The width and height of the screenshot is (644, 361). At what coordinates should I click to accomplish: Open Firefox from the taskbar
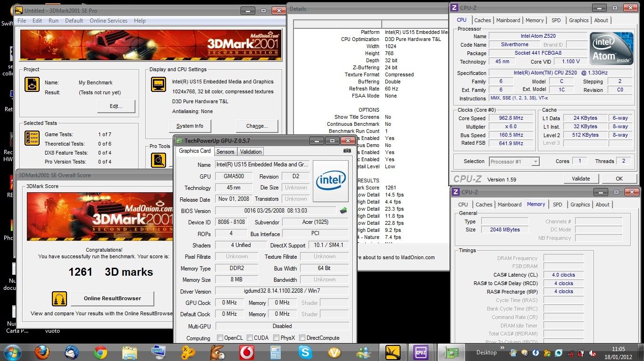tap(42, 352)
